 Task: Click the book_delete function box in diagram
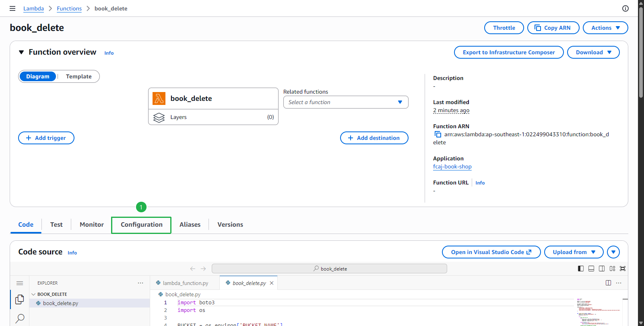coord(213,98)
